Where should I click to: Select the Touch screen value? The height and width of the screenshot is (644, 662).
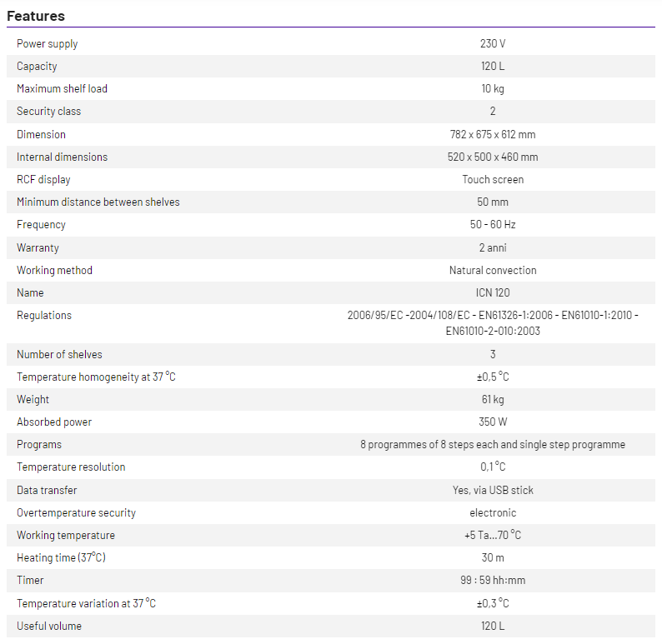click(492, 179)
